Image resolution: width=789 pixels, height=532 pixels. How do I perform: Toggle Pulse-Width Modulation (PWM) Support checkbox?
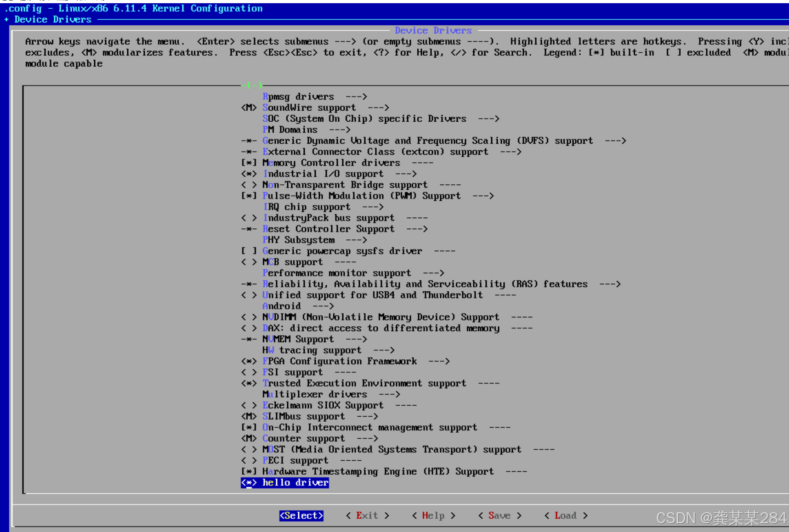click(x=249, y=196)
